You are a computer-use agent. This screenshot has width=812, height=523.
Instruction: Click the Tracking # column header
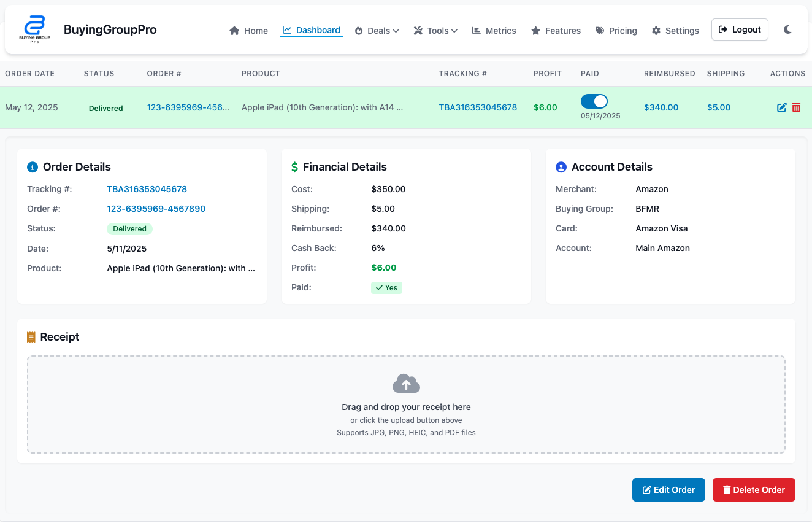point(463,73)
